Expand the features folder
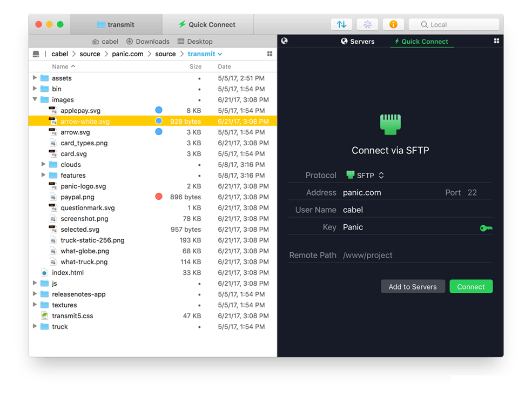 pos(43,175)
